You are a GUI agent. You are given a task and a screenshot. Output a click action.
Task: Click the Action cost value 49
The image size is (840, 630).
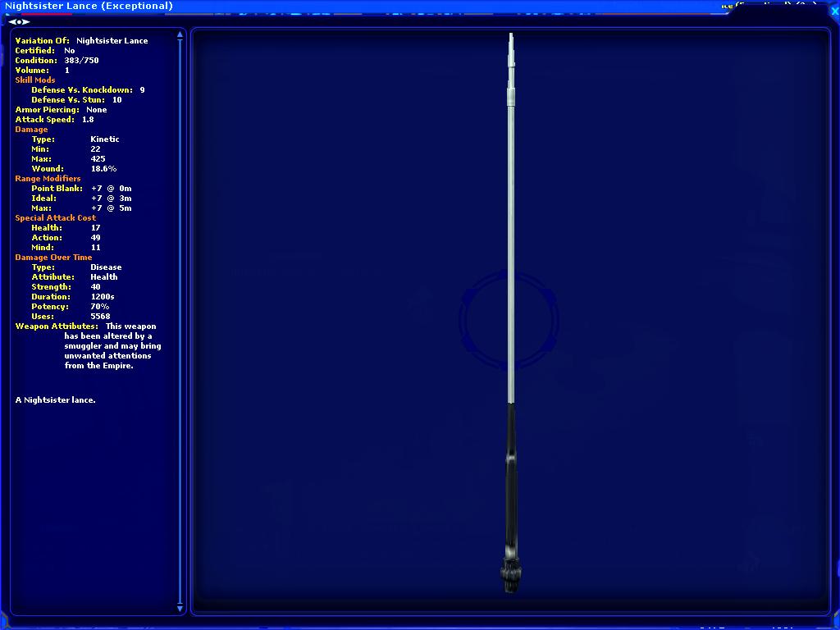tap(95, 238)
